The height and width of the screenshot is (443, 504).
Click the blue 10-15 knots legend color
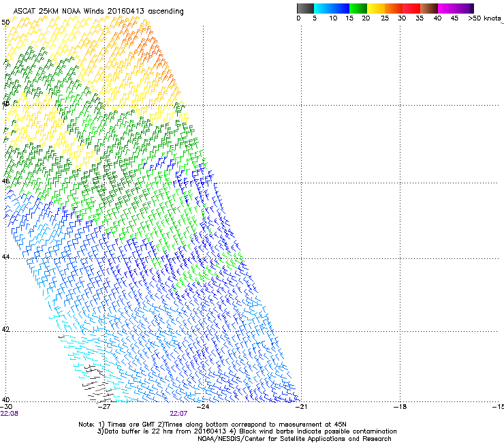[x=341, y=8]
